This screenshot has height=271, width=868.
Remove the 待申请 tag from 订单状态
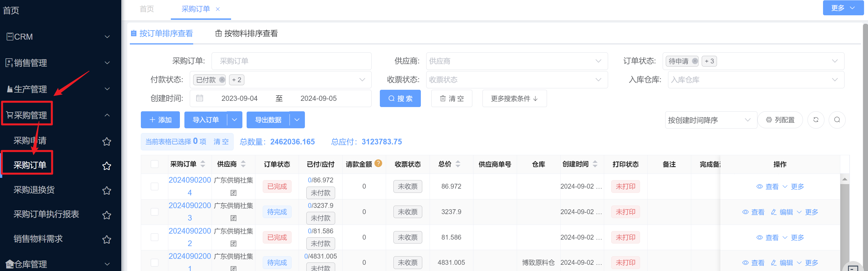point(694,61)
